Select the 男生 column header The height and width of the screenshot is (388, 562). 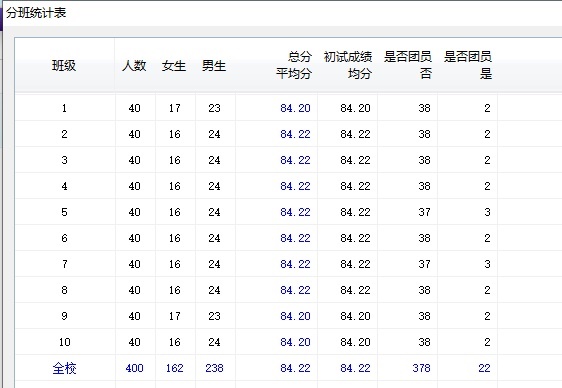click(214, 66)
